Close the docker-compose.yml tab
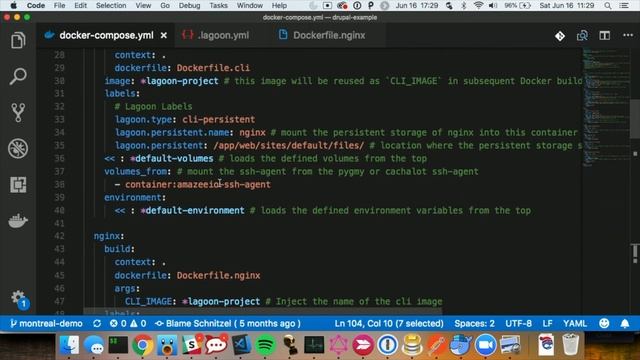640x360 pixels. click(x=164, y=36)
